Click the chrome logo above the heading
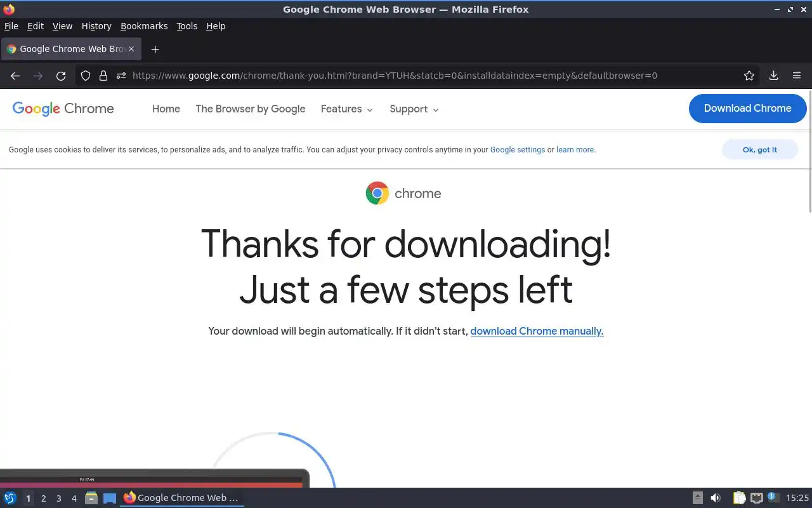 click(403, 193)
